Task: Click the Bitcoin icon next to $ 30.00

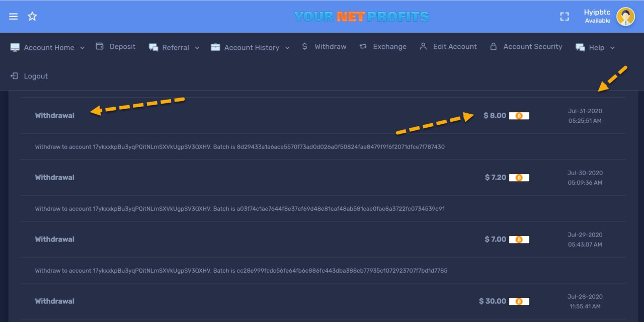Action: tap(519, 301)
